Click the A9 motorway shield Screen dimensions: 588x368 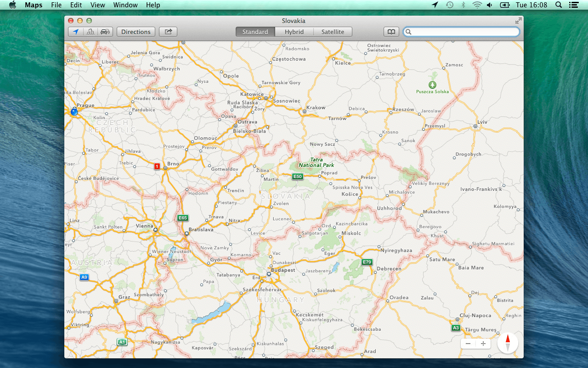tap(84, 277)
